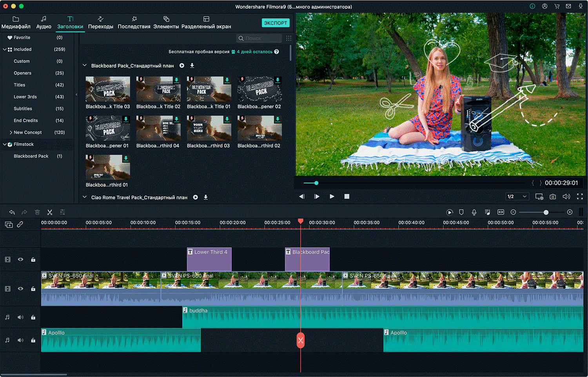Zoom in the timeline with the plus icon
The width and height of the screenshot is (588, 377).
click(x=570, y=212)
